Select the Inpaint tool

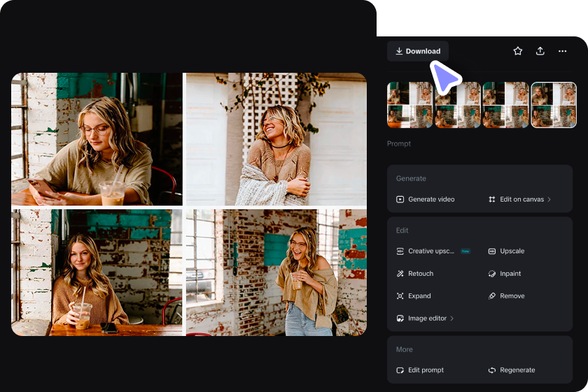[x=505, y=274]
